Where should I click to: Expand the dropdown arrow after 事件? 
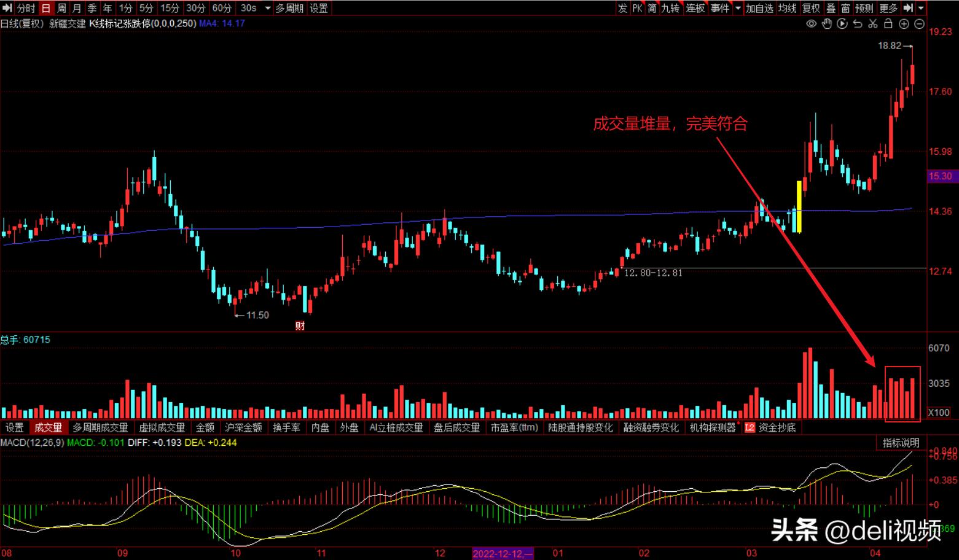pyautogui.click(x=738, y=8)
